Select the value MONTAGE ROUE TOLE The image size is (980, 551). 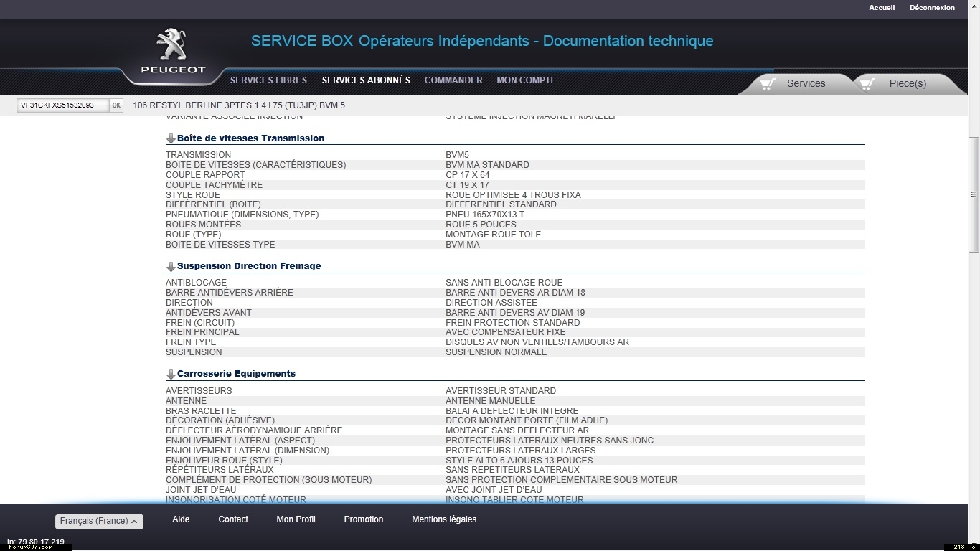click(x=493, y=235)
